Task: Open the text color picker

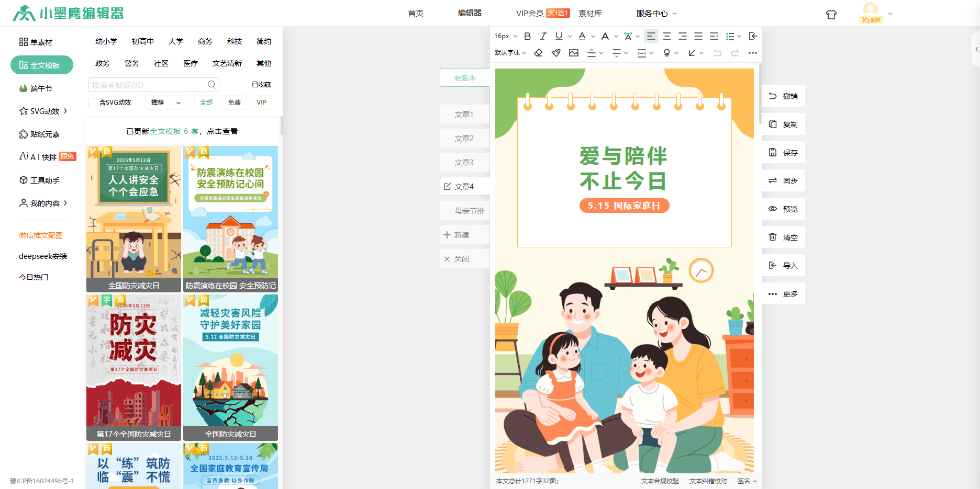Action: click(x=582, y=36)
